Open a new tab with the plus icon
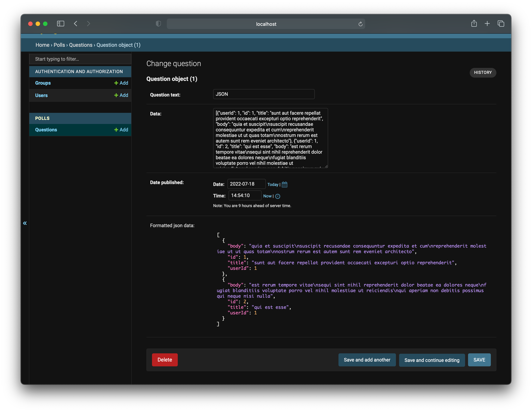532x412 pixels. coord(487,24)
